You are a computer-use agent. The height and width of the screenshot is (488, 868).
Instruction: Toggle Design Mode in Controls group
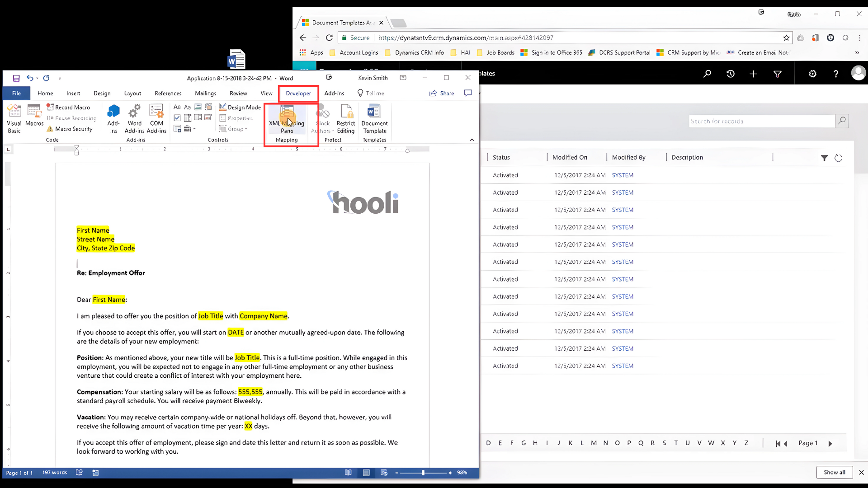tap(240, 107)
